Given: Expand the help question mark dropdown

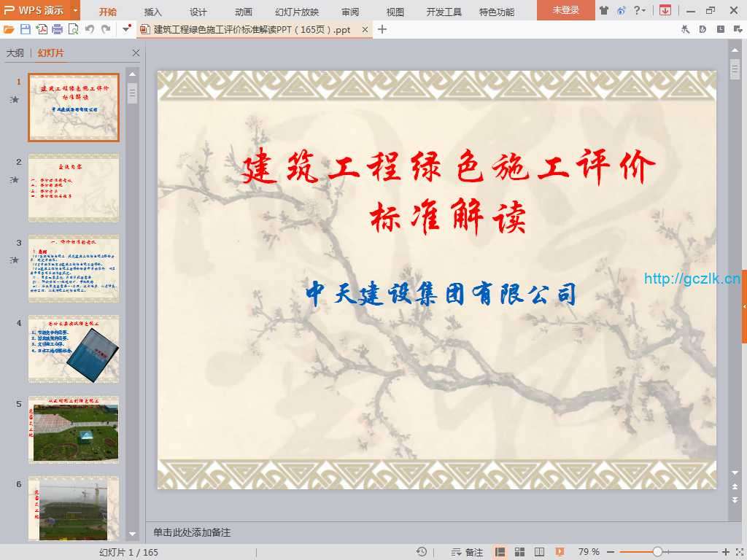Looking at the screenshot, I should [x=640, y=10].
